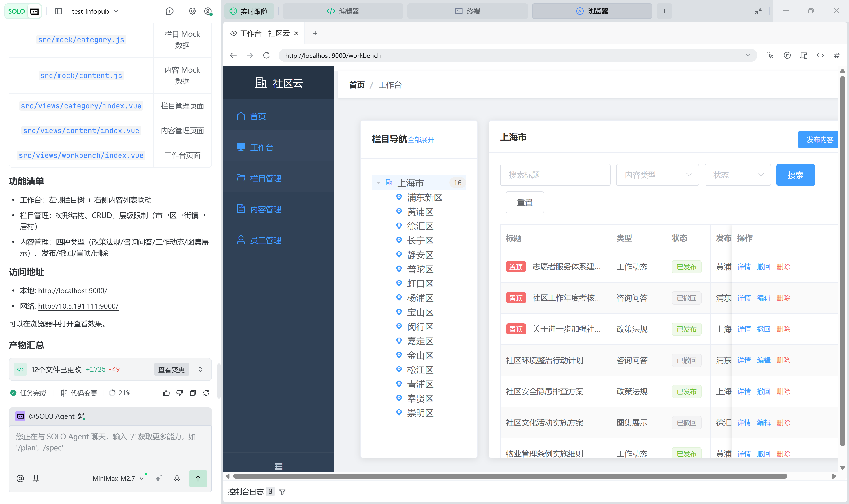Image resolution: width=849 pixels, height=504 pixels.
Task: Click thumbs down feedback icon
Action: [180, 393]
